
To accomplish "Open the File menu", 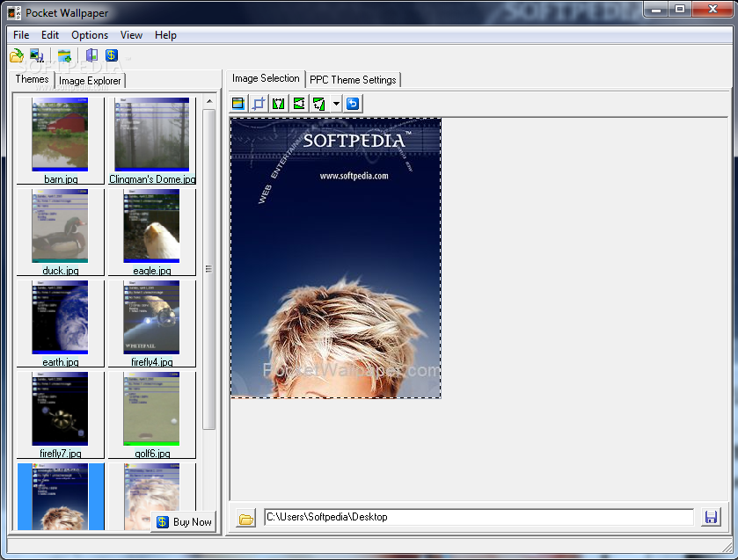I will tap(21, 35).
